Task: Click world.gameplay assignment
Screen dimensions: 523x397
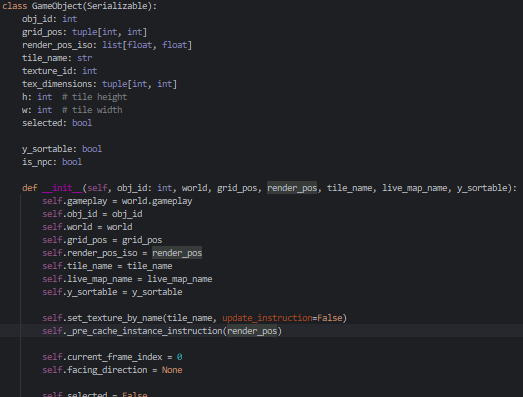Action: [x=157, y=201]
